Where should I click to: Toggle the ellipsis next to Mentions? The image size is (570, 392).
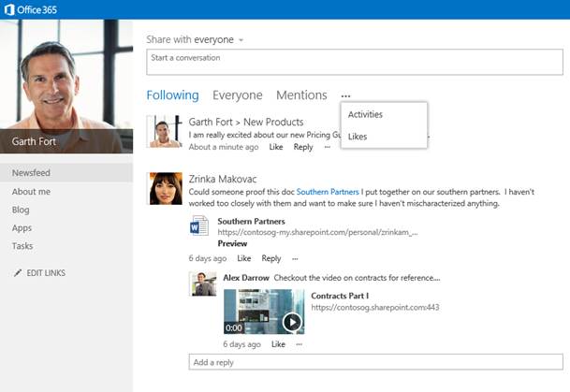pos(345,96)
